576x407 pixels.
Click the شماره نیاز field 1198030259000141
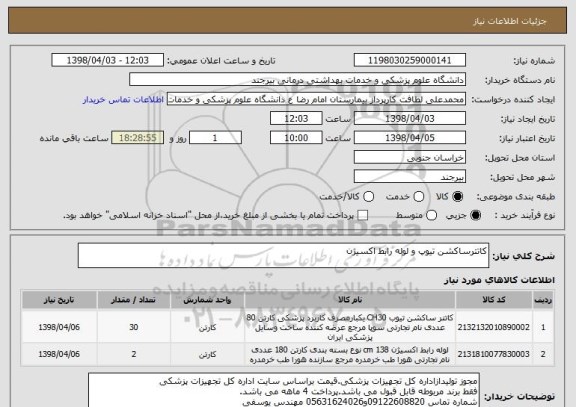410,60
